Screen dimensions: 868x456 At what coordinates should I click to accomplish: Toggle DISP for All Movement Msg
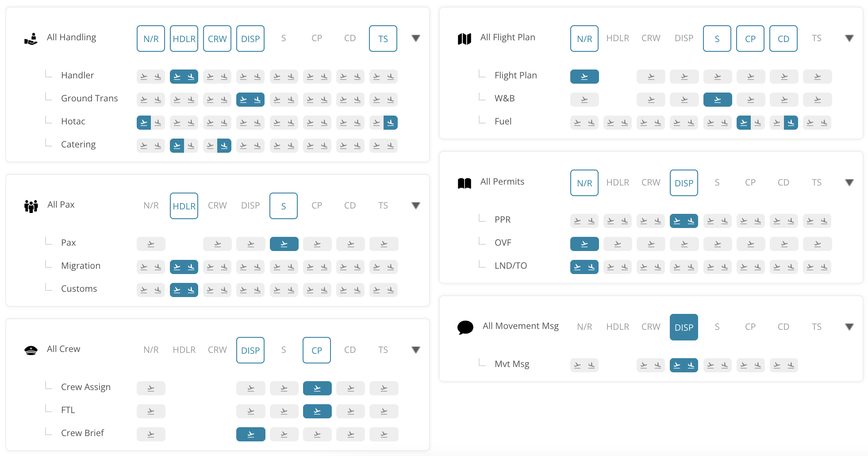(x=684, y=327)
